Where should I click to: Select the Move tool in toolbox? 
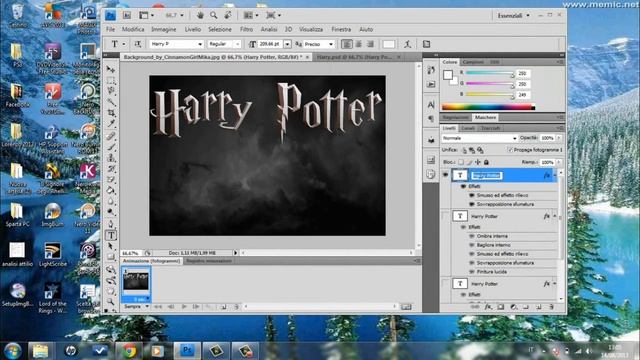point(111,69)
